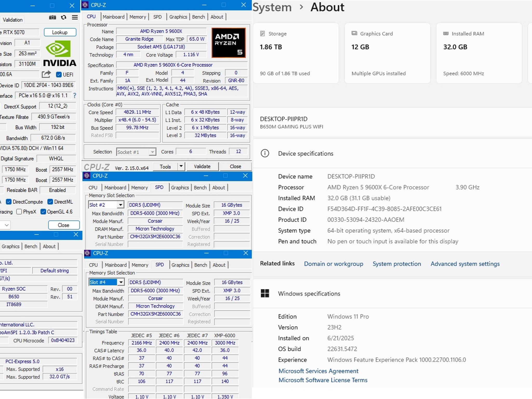This screenshot has width=532, height=399.
Task: Click the Windows specifications section header
Action: coord(392,293)
